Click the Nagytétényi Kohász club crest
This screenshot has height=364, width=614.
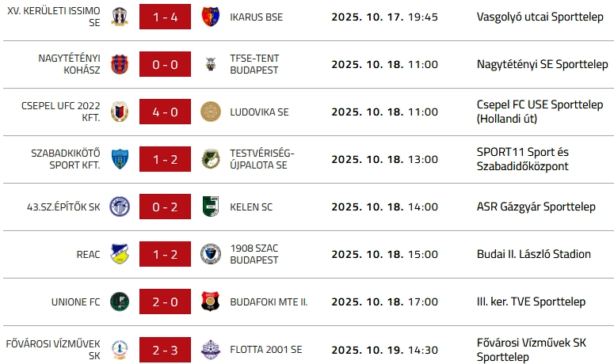tap(120, 64)
